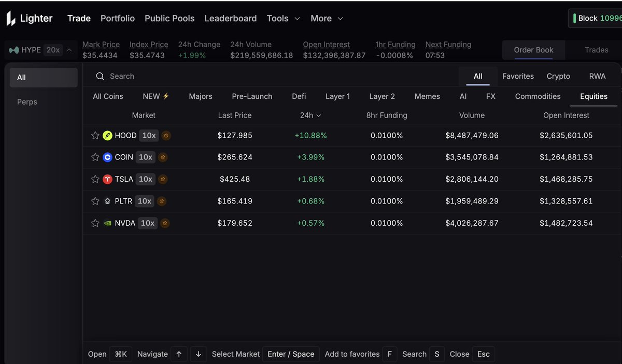
Task: Switch to the Majors category
Action: click(x=201, y=96)
